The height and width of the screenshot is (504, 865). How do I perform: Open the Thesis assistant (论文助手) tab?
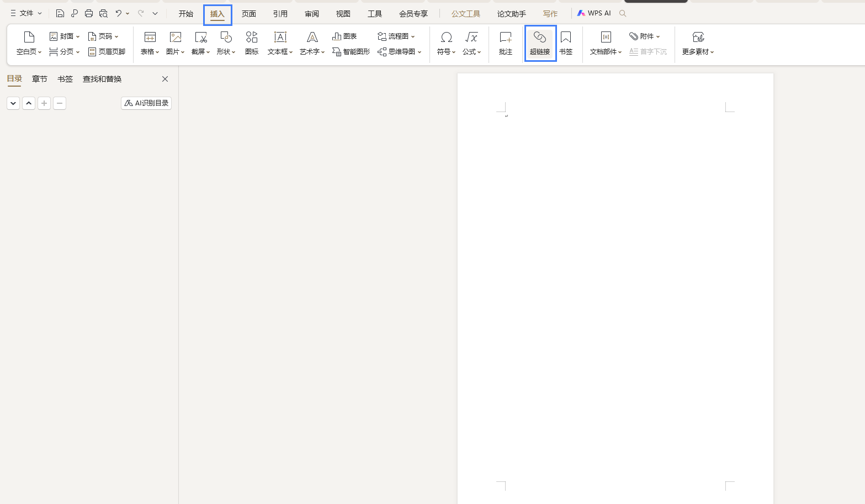512,14
